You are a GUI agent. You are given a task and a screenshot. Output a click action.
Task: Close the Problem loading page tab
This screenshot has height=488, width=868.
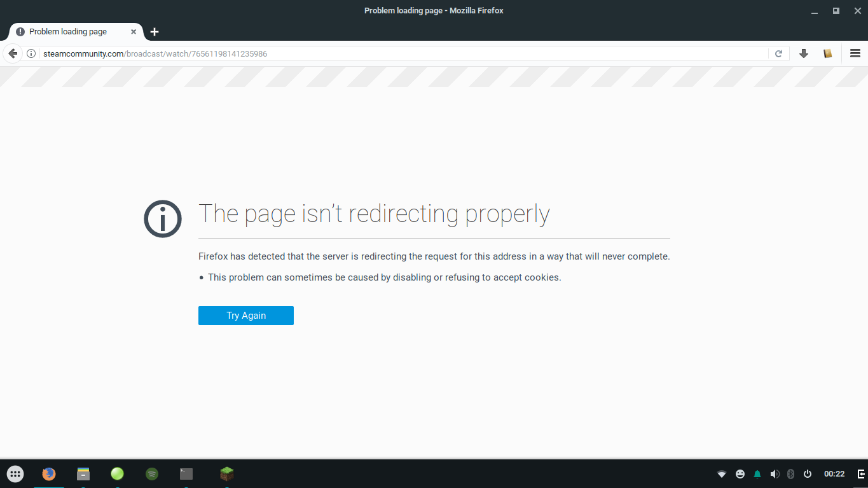click(134, 32)
